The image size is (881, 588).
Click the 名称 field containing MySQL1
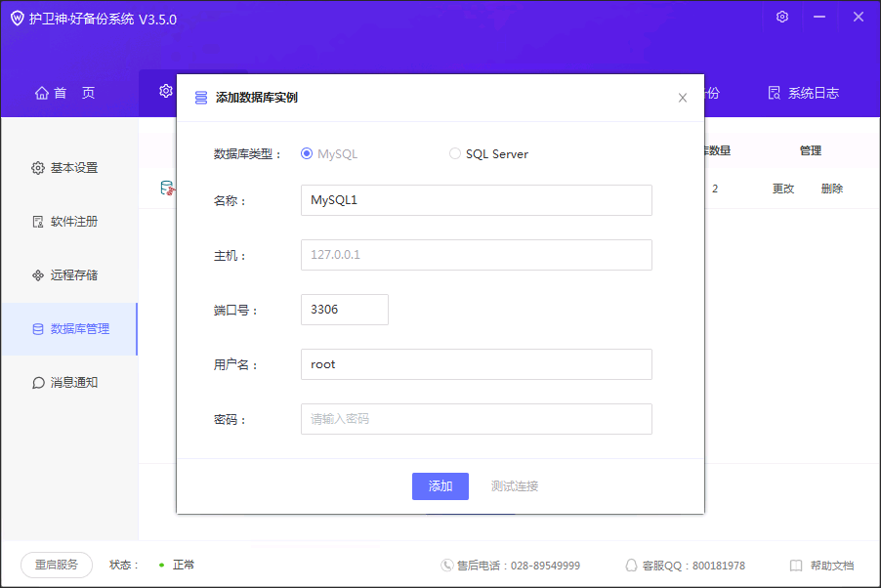pyautogui.click(x=477, y=200)
